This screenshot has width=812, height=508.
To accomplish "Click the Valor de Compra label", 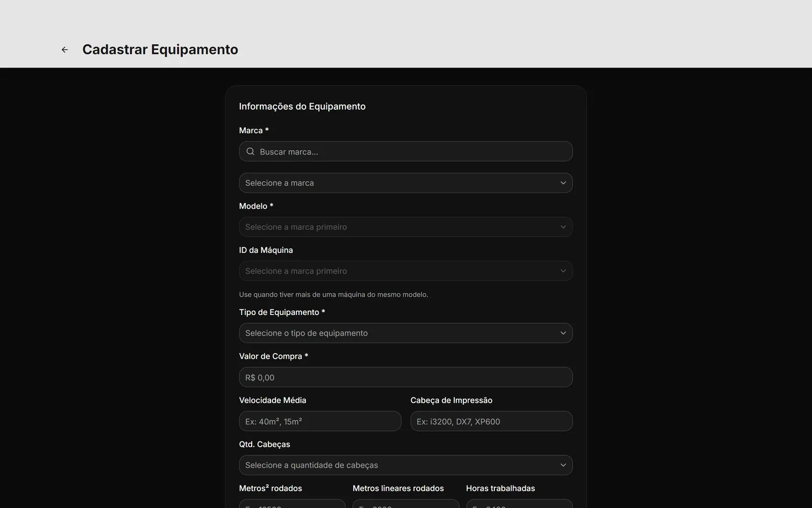I will coord(274,356).
